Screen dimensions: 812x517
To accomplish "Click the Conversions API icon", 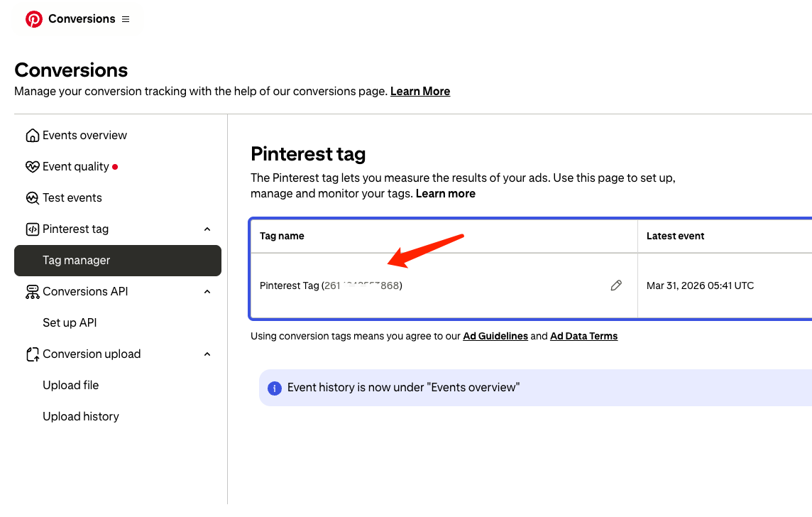I will click(32, 292).
